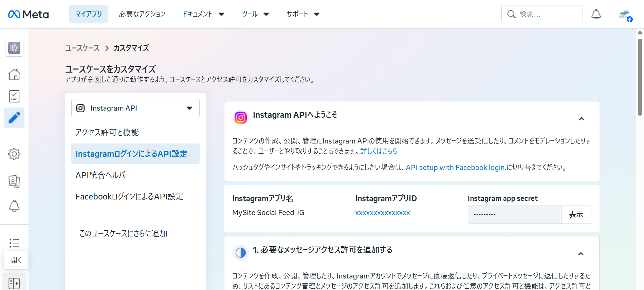The image size is (644, 290).
Task: Click the search magnifier icon
Action: pyautogui.click(x=511, y=14)
